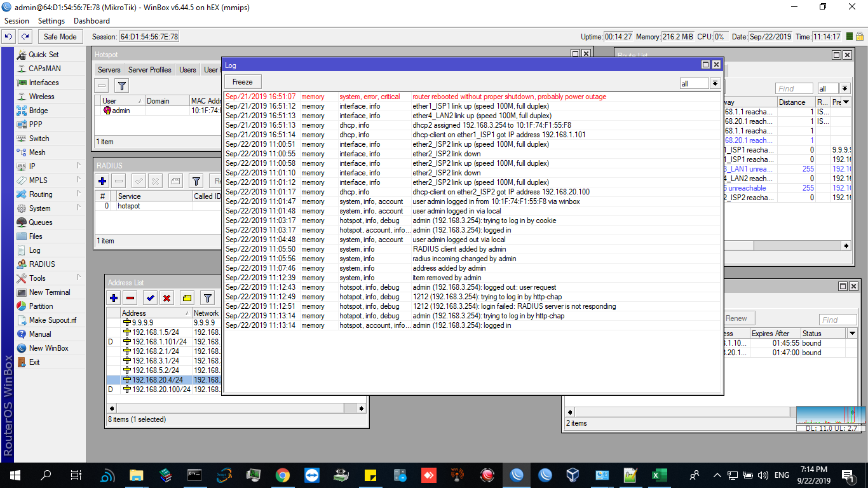Select 192.168.20.4/24 address row
The image size is (868, 488).
(163, 380)
